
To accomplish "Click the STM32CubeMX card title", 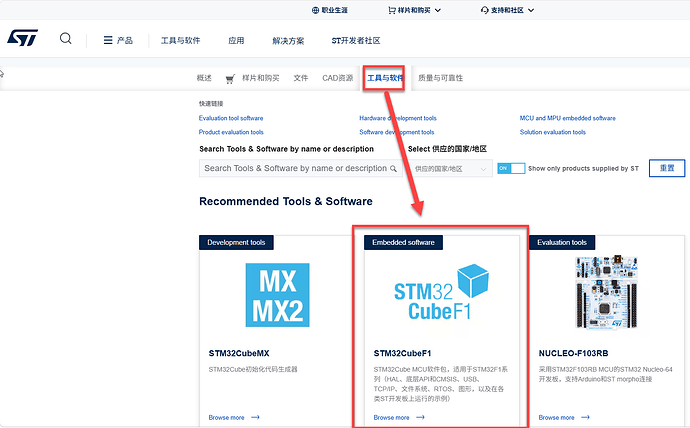I will (239, 353).
